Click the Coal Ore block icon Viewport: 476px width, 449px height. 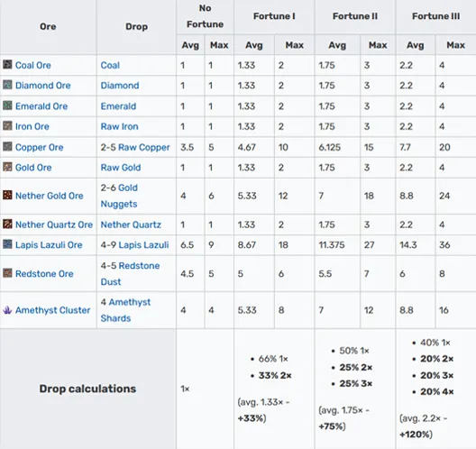[7, 64]
